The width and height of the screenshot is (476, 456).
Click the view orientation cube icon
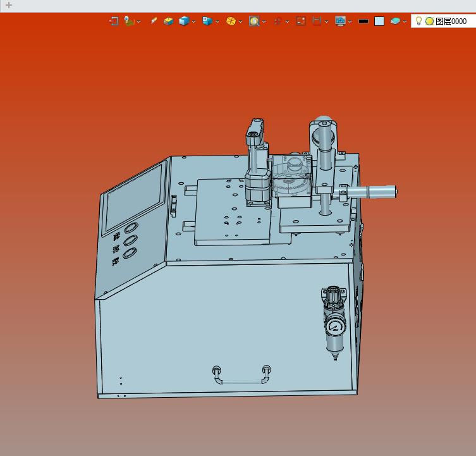coord(207,22)
